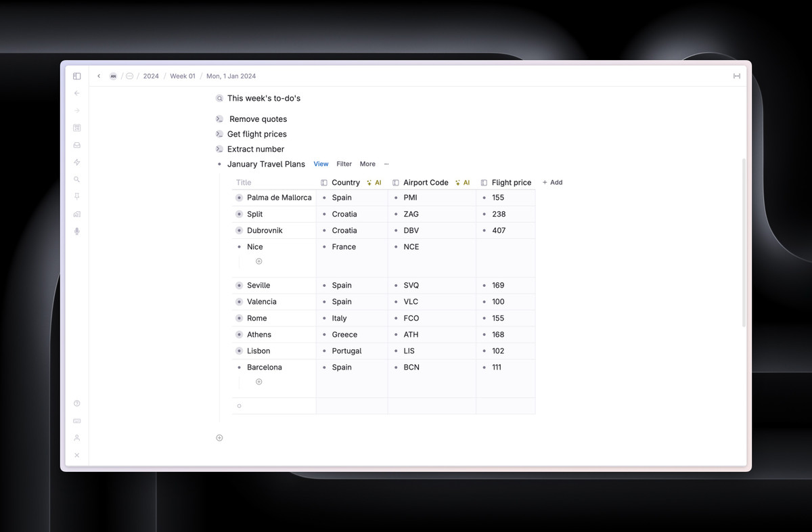The height and width of the screenshot is (532, 812).
Task: Expand the Lisbon row bullet
Action: pos(239,351)
